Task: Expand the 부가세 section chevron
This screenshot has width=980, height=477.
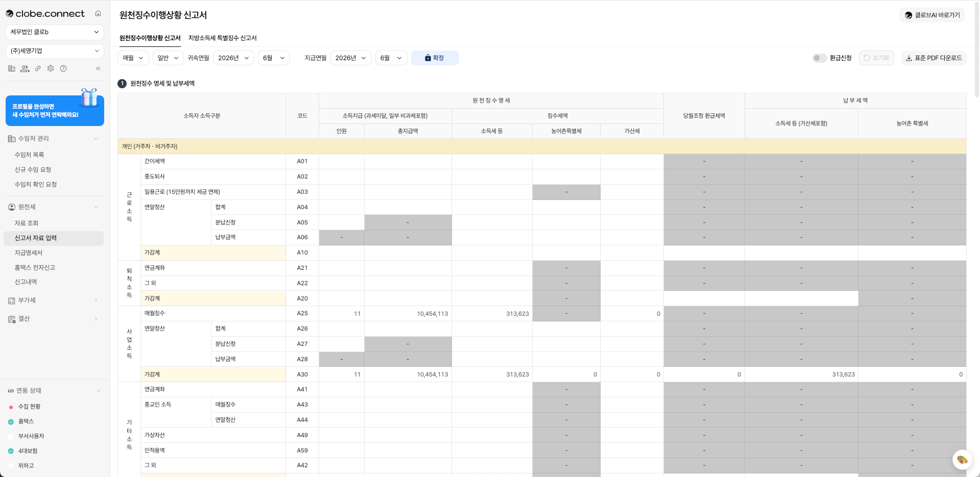Action: 96,300
